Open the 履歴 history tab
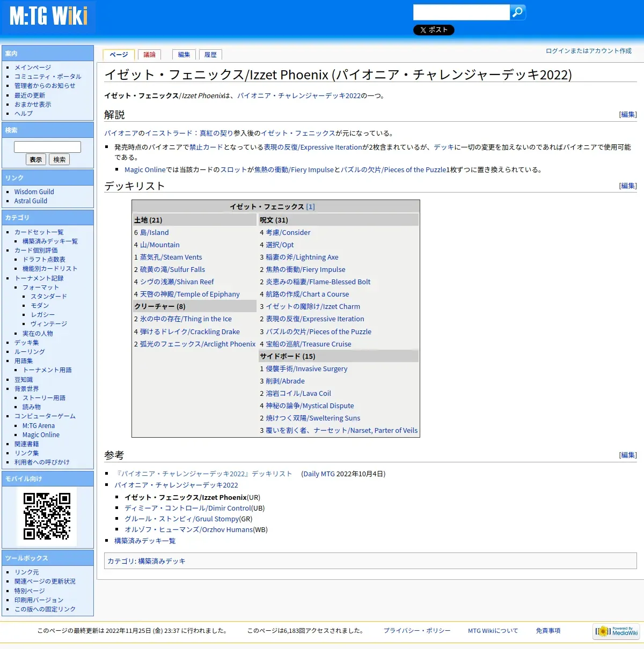Image resolution: width=644 pixels, height=649 pixels. pos(211,55)
